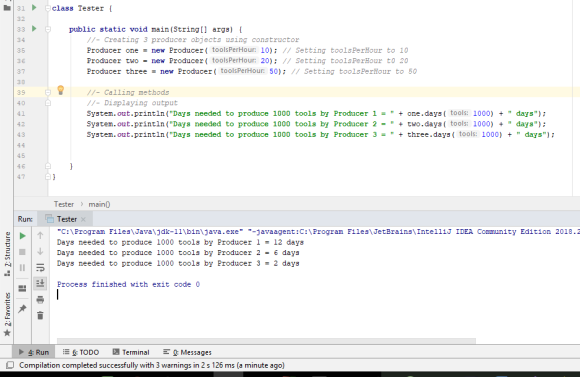Click fold end marker at line 40
Viewport: 580px width, 377px height.
pyautogui.click(x=48, y=103)
